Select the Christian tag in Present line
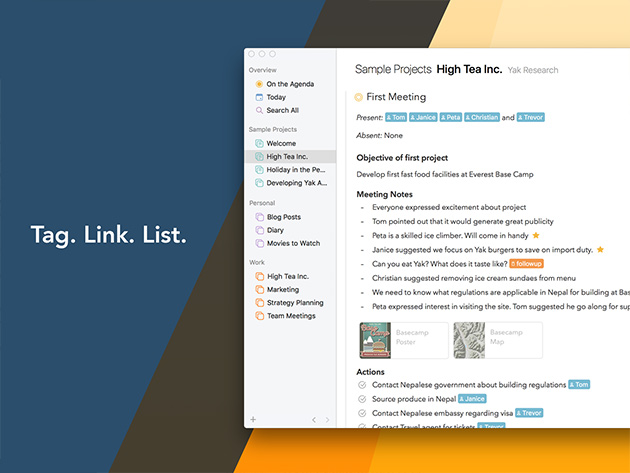 (x=482, y=117)
